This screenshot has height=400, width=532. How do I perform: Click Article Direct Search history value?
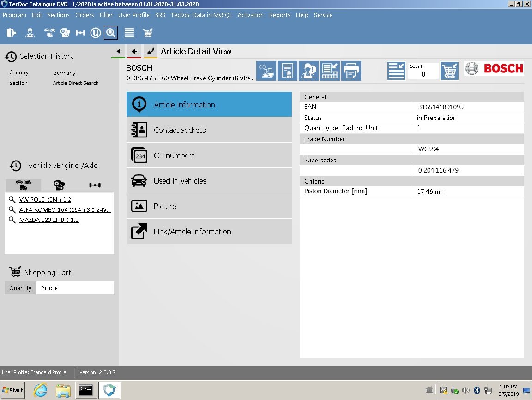(76, 83)
